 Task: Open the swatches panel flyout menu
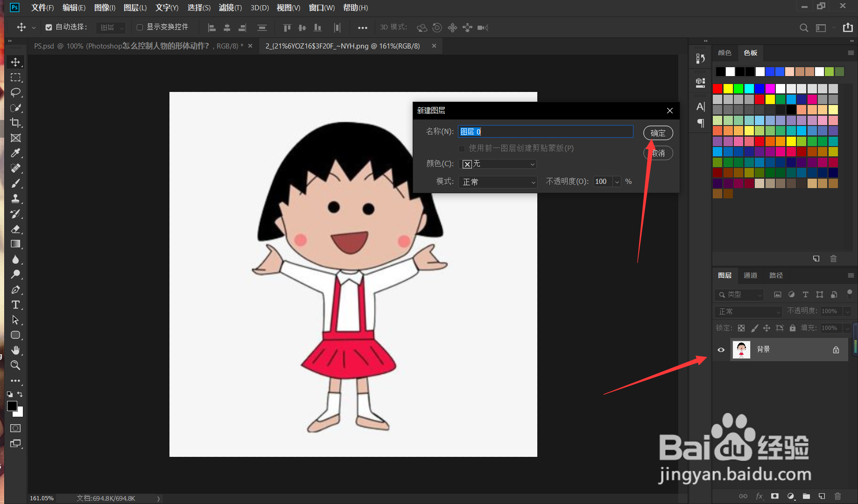tap(851, 53)
